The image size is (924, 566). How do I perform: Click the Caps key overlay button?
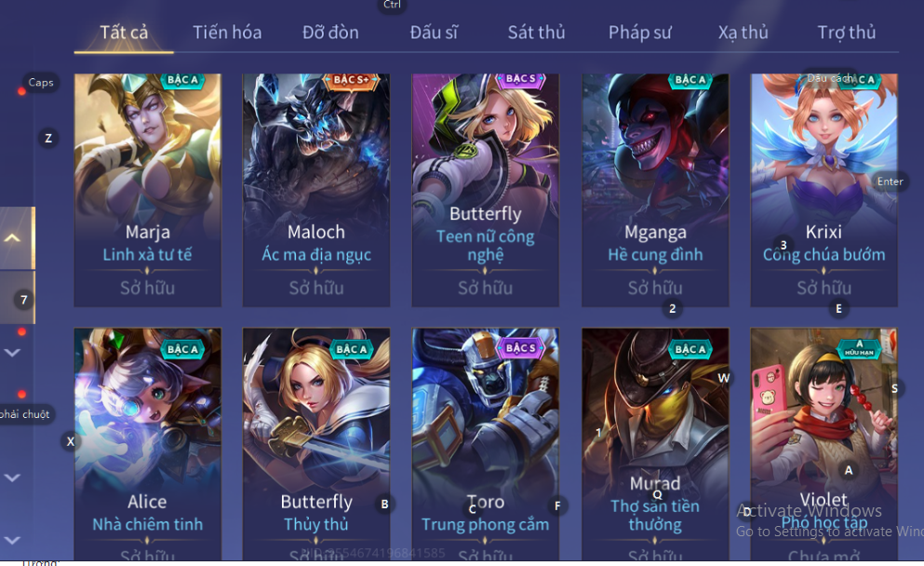pos(41,83)
